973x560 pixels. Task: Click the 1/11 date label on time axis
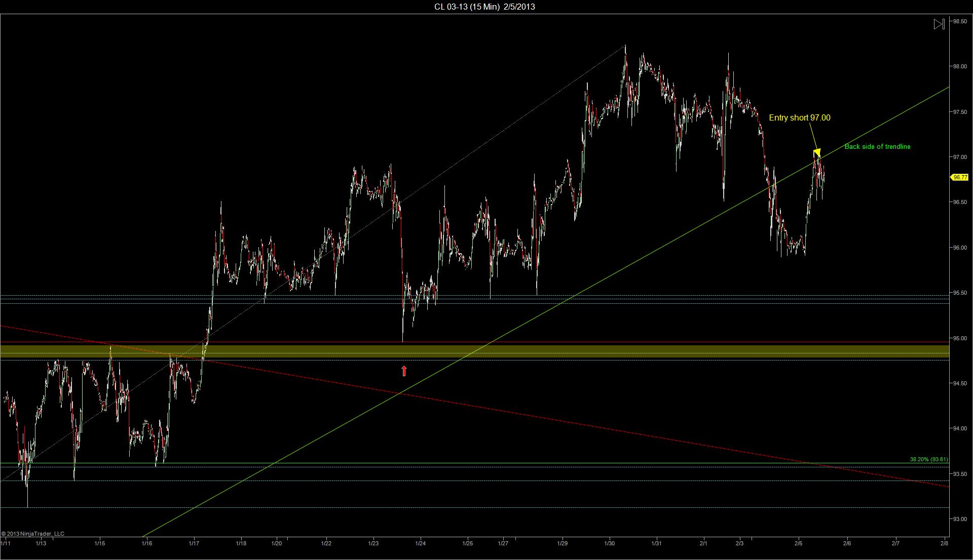click(x=6, y=543)
